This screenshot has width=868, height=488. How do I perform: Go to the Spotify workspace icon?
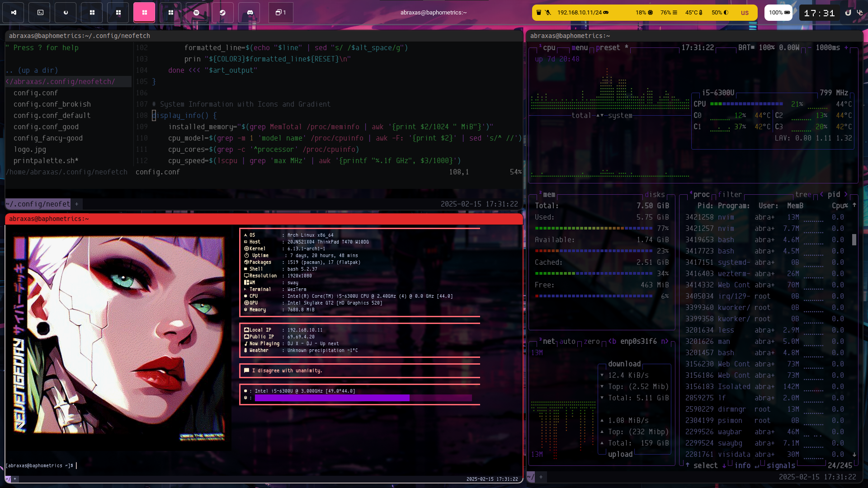click(197, 13)
